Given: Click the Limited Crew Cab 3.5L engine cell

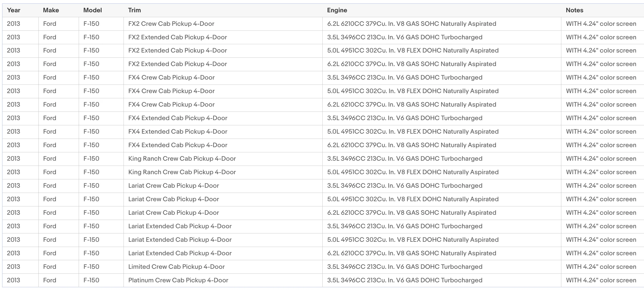Looking at the screenshot, I should [x=442, y=267].
